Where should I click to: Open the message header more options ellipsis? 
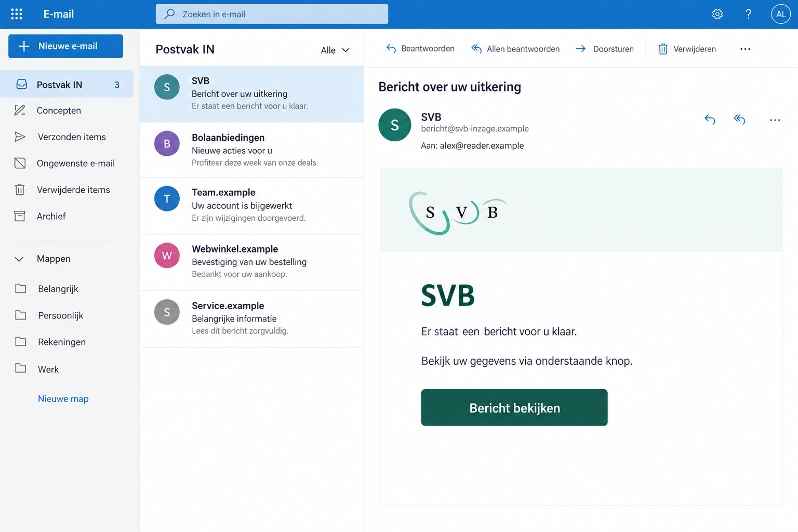pos(775,120)
